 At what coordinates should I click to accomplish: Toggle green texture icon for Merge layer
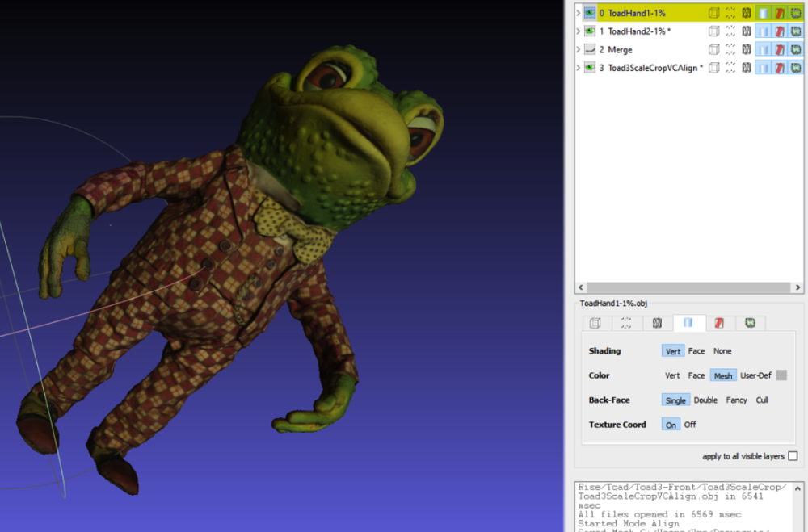[796, 49]
